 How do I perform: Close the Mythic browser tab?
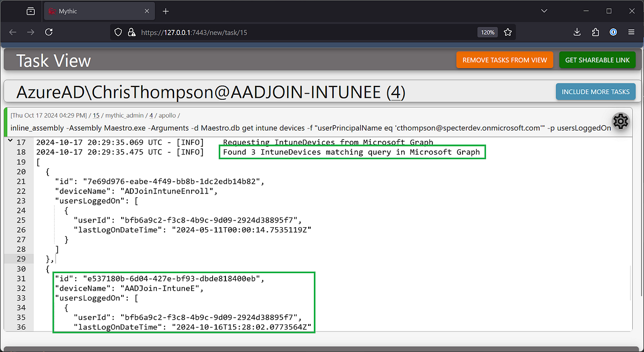click(147, 11)
